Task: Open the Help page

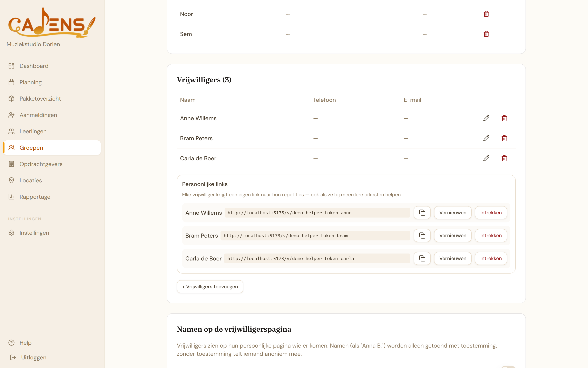Action: pyautogui.click(x=52, y=343)
